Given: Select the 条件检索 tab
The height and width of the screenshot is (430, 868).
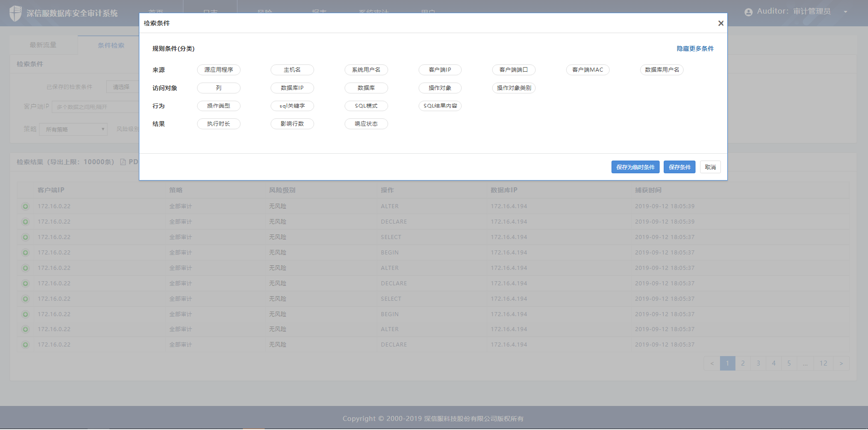Looking at the screenshot, I should 111,45.
